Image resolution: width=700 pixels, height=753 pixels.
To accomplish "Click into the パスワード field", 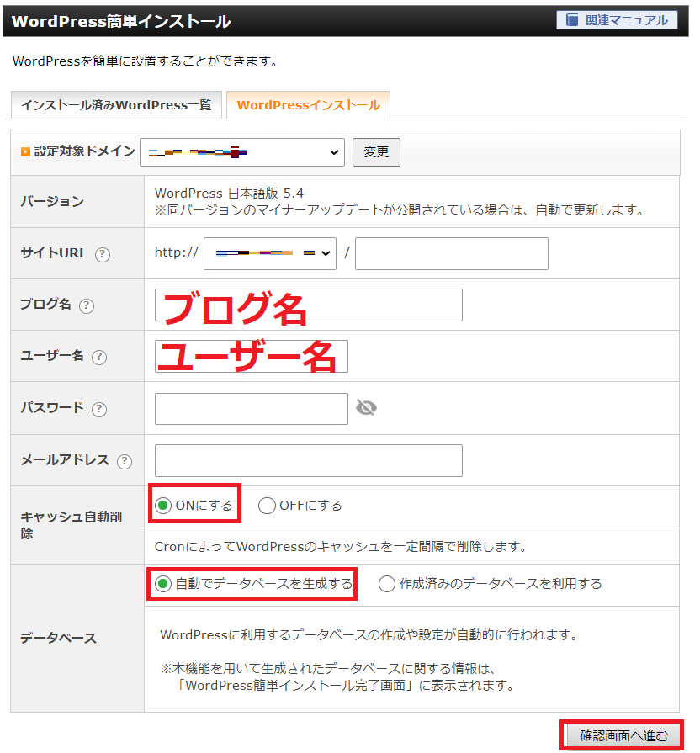I will pos(251,409).
